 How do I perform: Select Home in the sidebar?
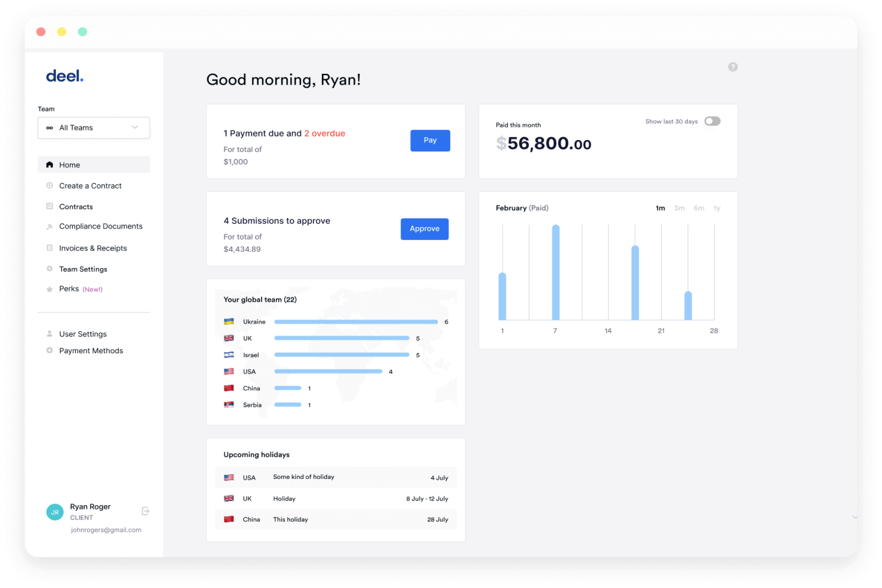(x=69, y=164)
